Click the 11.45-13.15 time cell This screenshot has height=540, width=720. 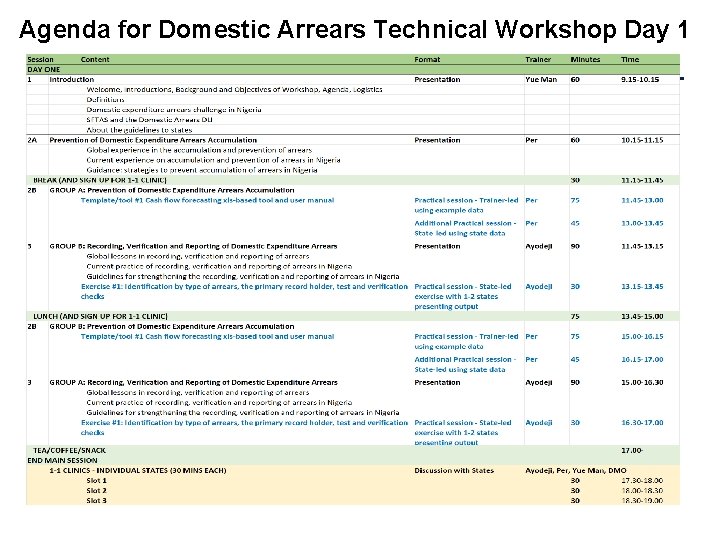point(642,246)
